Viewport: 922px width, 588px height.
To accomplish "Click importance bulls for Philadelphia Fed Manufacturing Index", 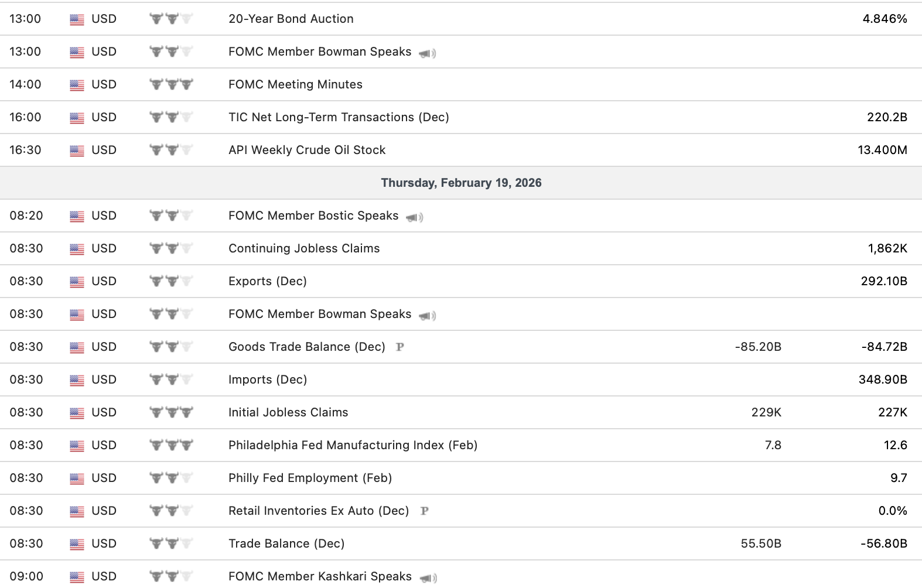I will point(171,445).
